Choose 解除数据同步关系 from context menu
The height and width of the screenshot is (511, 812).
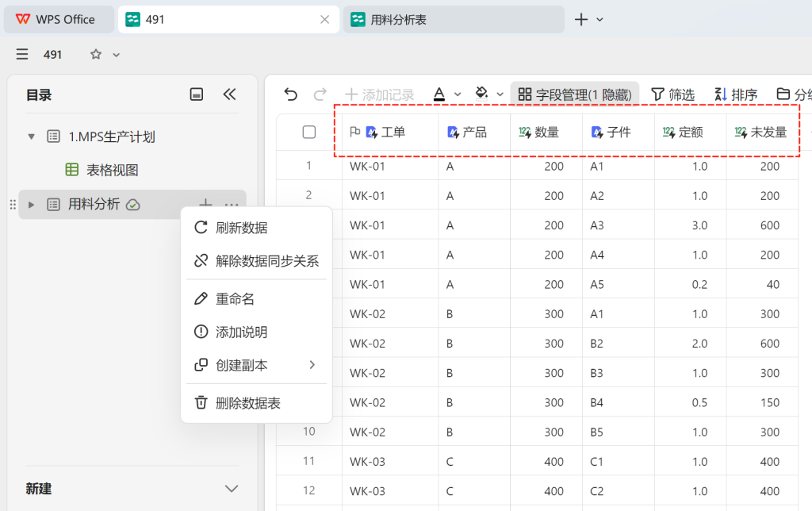(256, 261)
